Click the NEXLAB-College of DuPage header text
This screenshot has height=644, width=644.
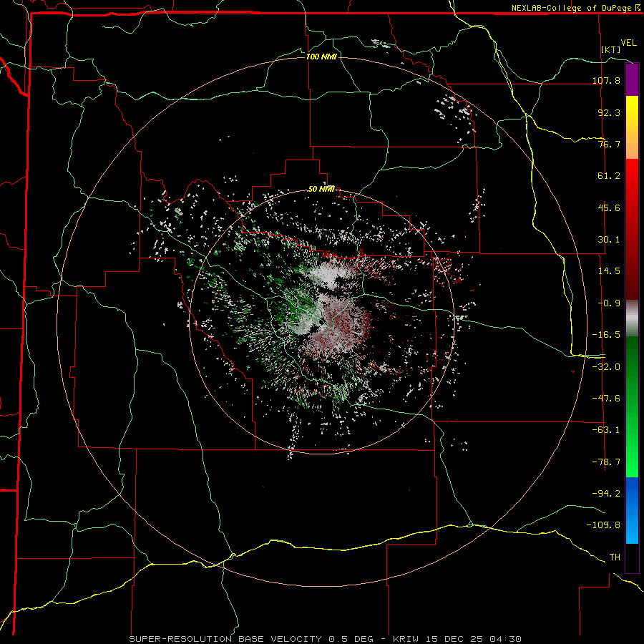pos(575,8)
